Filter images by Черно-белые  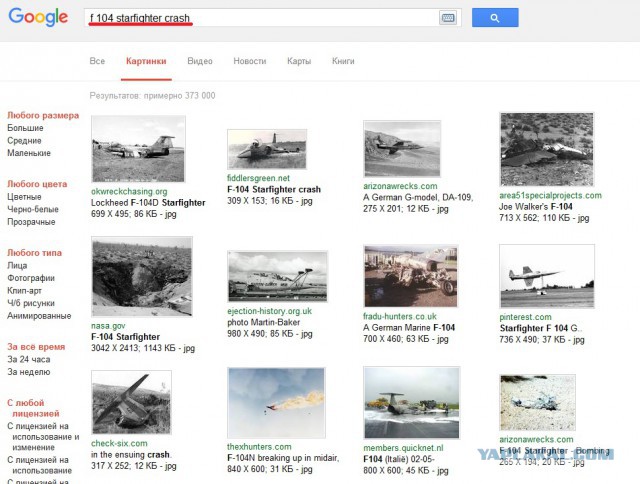point(33,209)
